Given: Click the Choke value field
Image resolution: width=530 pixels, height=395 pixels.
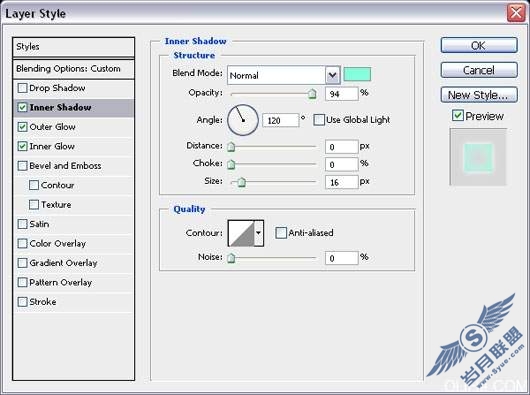Looking at the screenshot, I should coord(341,164).
